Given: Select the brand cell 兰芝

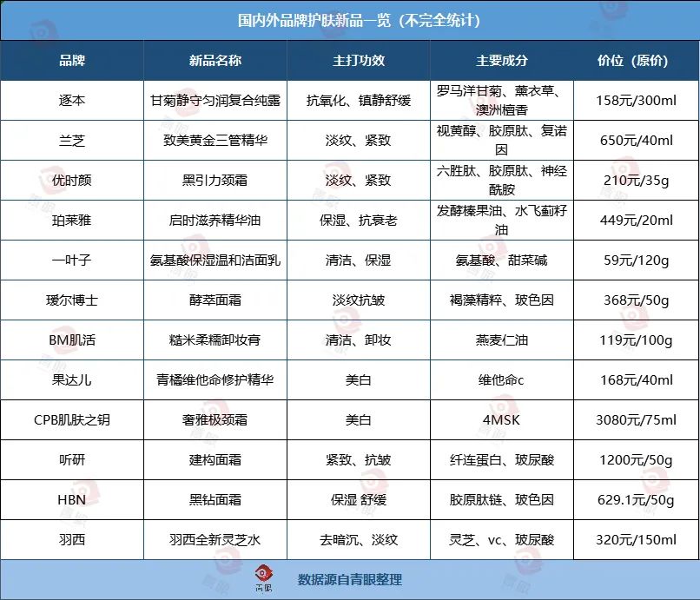Looking at the screenshot, I should click(72, 141).
